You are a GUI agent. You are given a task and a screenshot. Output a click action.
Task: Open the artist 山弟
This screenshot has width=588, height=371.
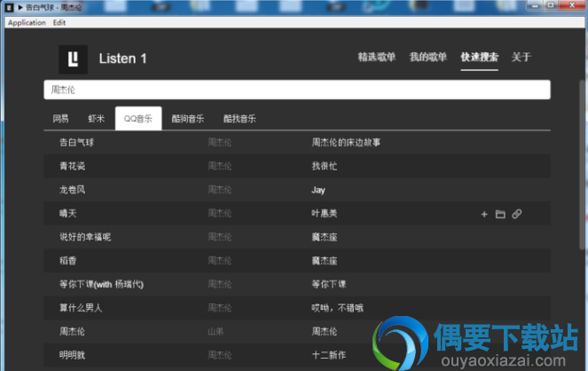point(216,332)
